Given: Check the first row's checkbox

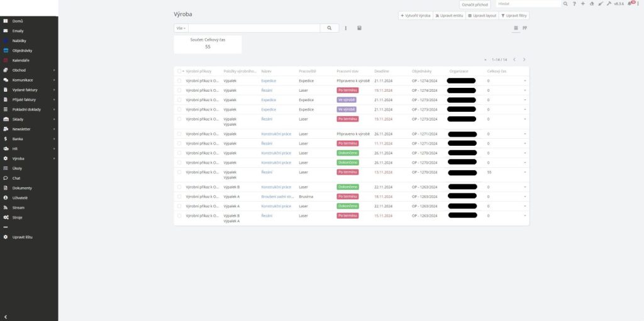Looking at the screenshot, I should (x=179, y=81).
